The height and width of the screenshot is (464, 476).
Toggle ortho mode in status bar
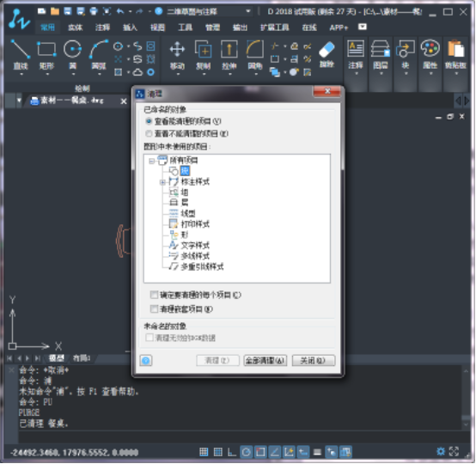tap(232, 452)
